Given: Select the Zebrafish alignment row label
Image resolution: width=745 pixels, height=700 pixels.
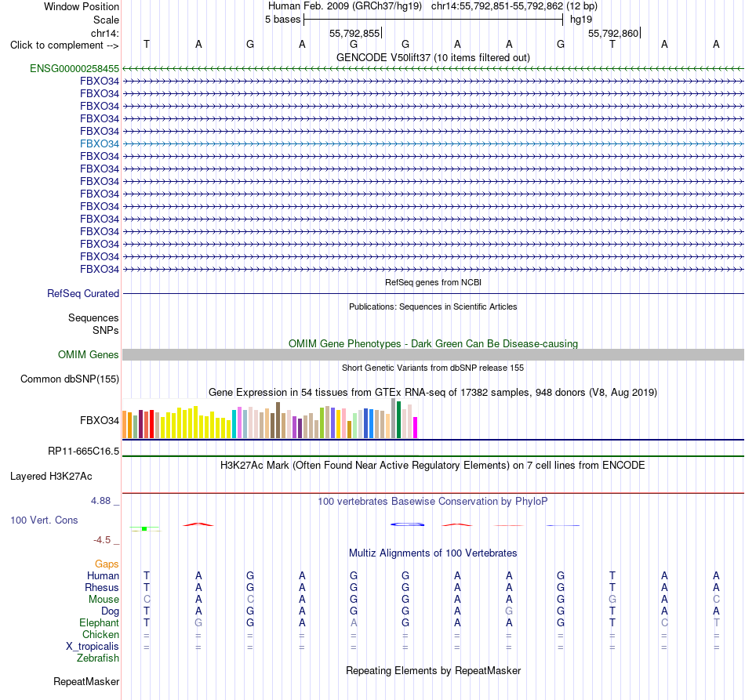Looking at the screenshot, I should point(98,658).
